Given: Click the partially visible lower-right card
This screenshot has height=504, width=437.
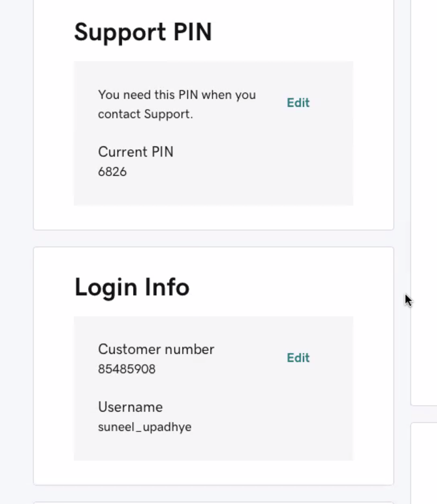Looking at the screenshot, I should 424,464.
